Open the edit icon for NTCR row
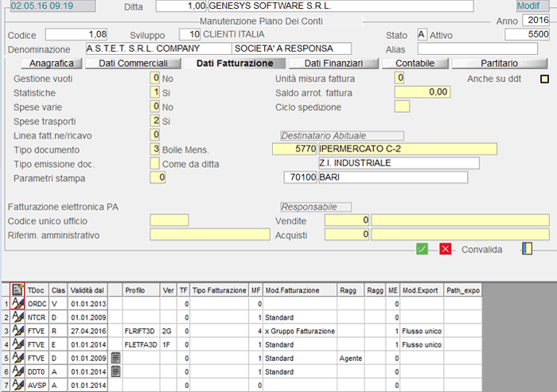Screen dimensions: 557x392 (18, 317)
